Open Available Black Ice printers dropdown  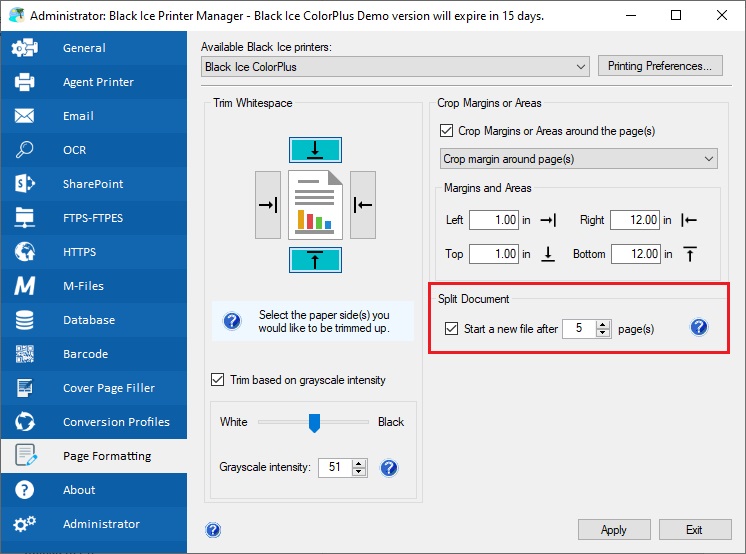click(x=395, y=67)
